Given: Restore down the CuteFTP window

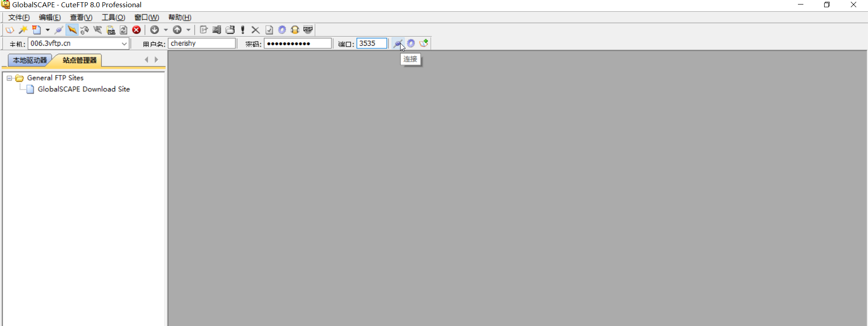Looking at the screenshot, I should click(x=827, y=5).
